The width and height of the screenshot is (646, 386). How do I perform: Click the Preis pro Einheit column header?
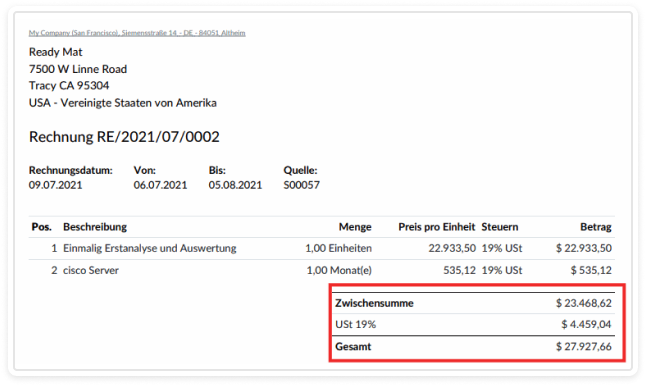(437, 227)
